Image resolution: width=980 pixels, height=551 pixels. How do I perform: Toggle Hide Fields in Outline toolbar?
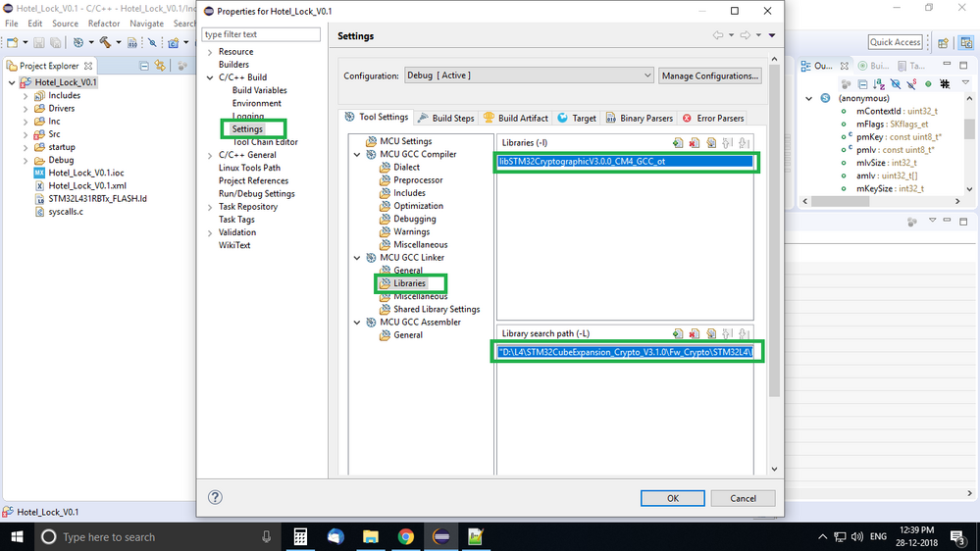click(895, 83)
